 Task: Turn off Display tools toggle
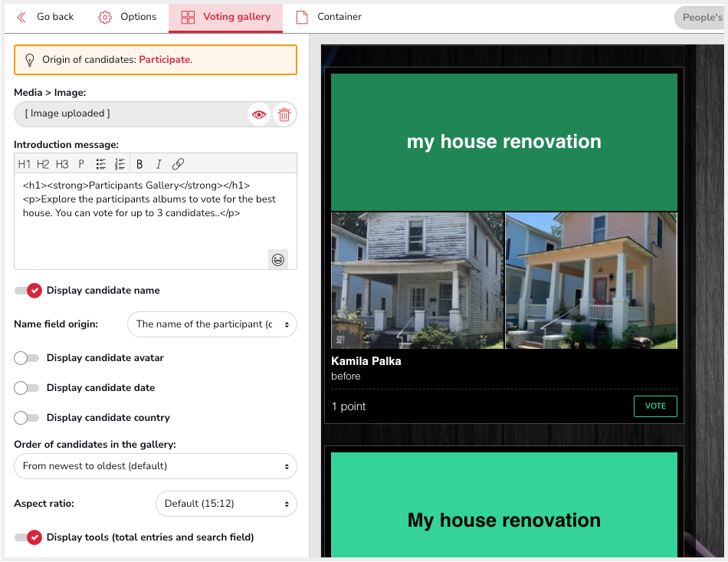pyautogui.click(x=28, y=537)
